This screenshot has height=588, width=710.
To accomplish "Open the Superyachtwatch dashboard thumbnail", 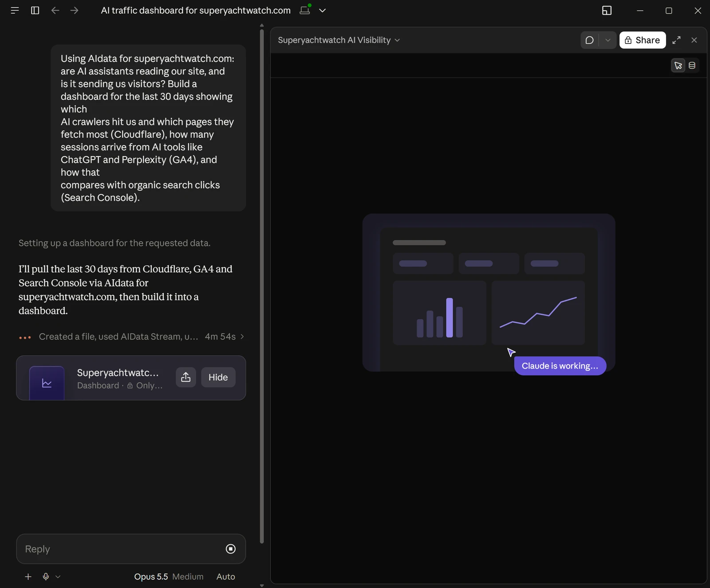I will (x=47, y=383).
